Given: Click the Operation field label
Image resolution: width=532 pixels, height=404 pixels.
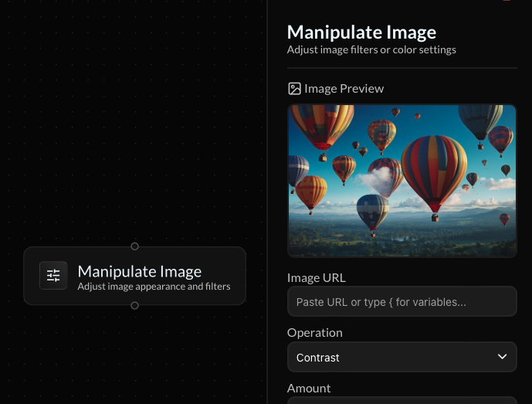Looking at the screenshot, I should click(x=314, y=333).
